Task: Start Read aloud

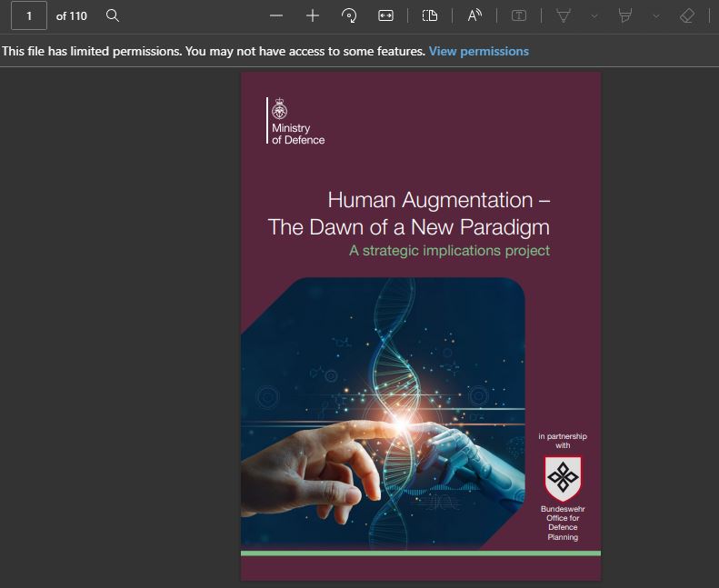Action: point(474,16)
